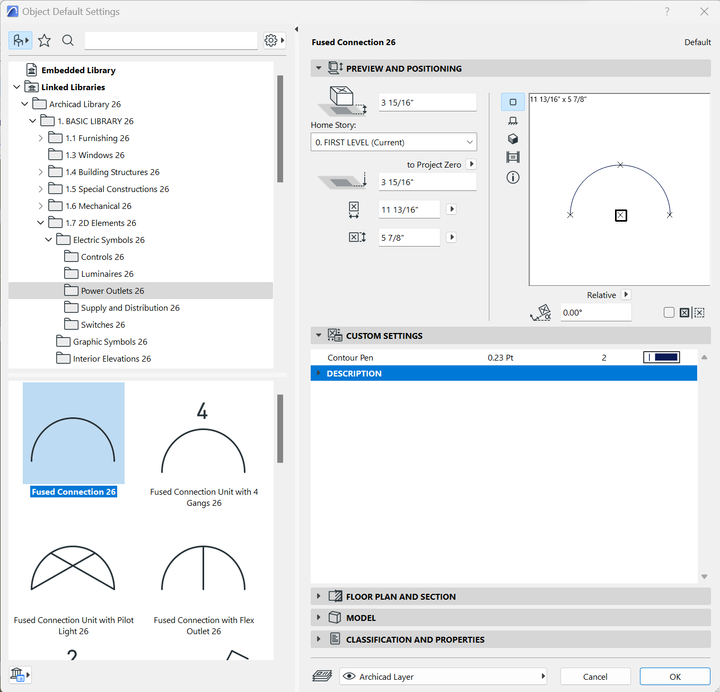
Task: Expand the Model panel
Action: (x=319, y=618)
